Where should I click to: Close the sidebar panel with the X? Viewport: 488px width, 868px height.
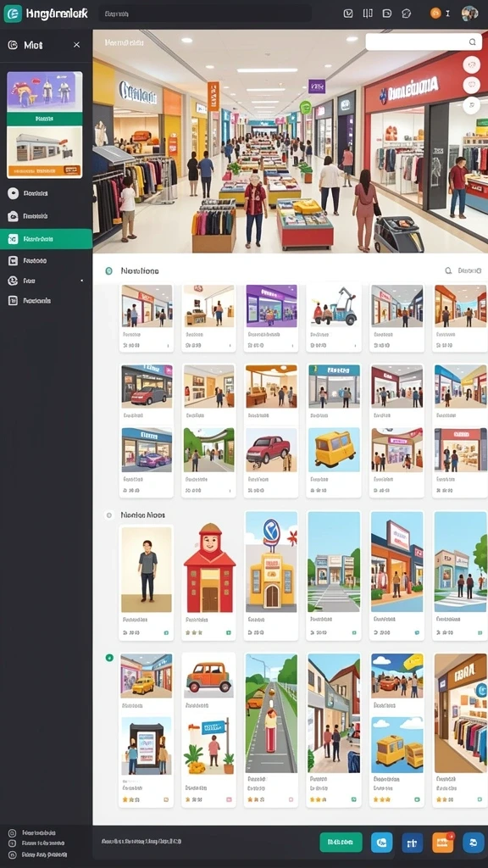pyautogui.click(x=77, y=45)
